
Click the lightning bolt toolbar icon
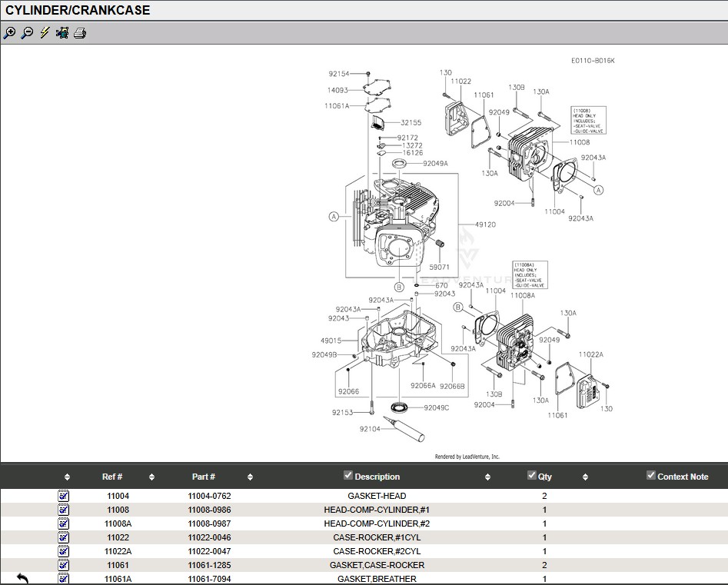(45, 33)
